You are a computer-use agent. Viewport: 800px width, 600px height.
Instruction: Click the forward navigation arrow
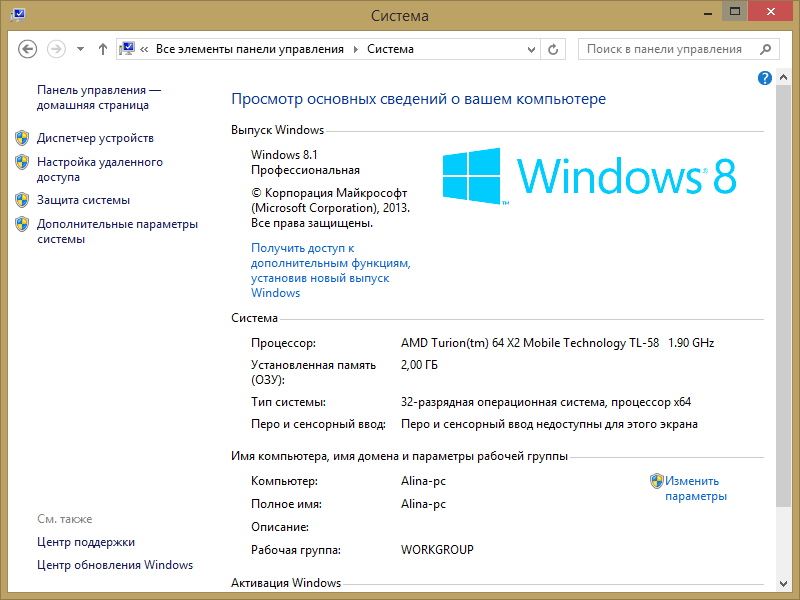56,49
